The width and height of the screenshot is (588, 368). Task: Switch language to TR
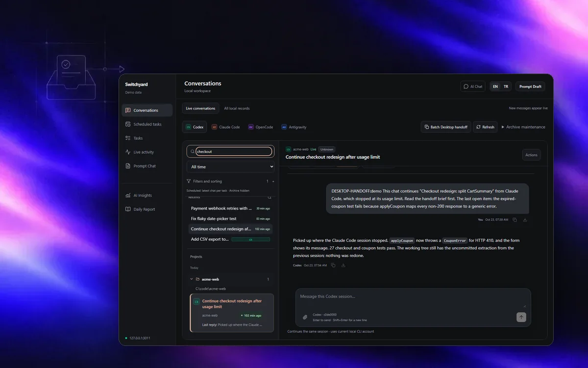pos(506,86)
